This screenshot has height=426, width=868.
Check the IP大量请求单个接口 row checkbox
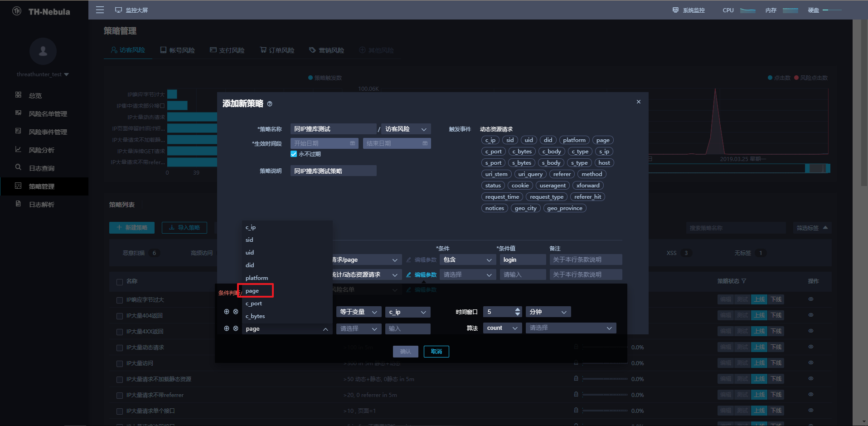(120, 411)
